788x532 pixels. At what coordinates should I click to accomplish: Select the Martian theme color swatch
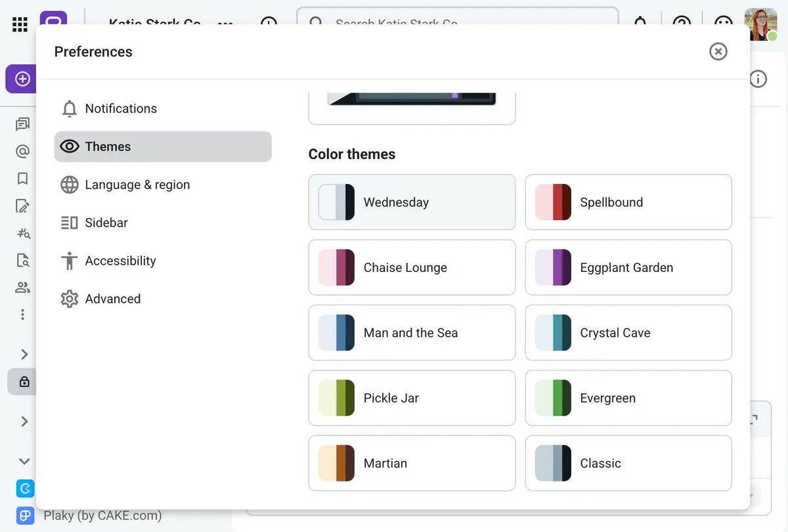click(x=337, y=463)
